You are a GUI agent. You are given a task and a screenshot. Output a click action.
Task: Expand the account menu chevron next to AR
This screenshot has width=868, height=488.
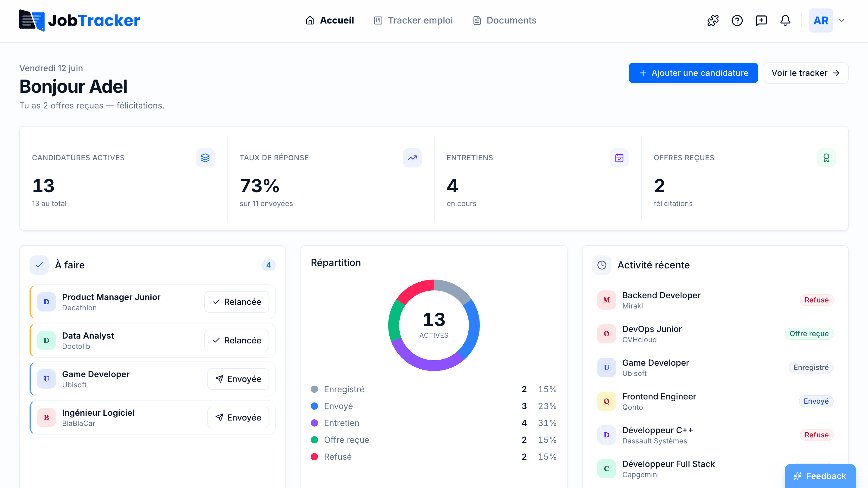pyautogui.click(x=841, y=20)
